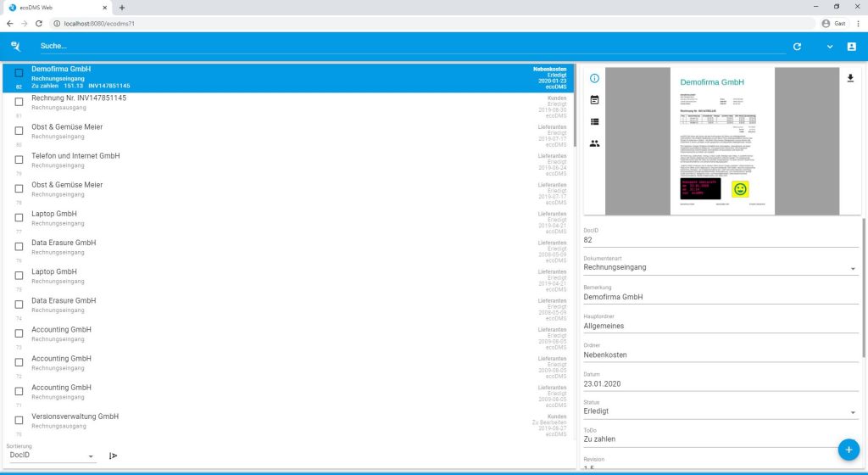Expand the Dokumentenart dropdown
The height and width of the screenshot is (475, 868).
pos(853,270)
